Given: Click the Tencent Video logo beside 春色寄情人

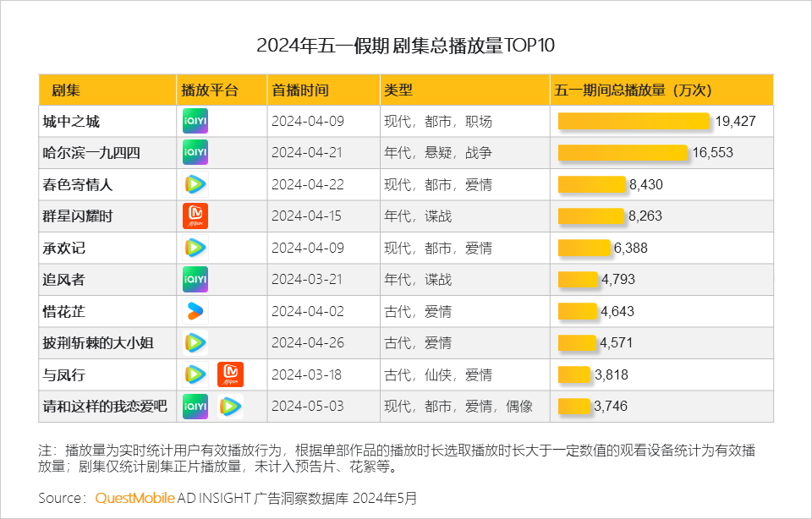Looking at the screenshot, I should pos(195,184).
